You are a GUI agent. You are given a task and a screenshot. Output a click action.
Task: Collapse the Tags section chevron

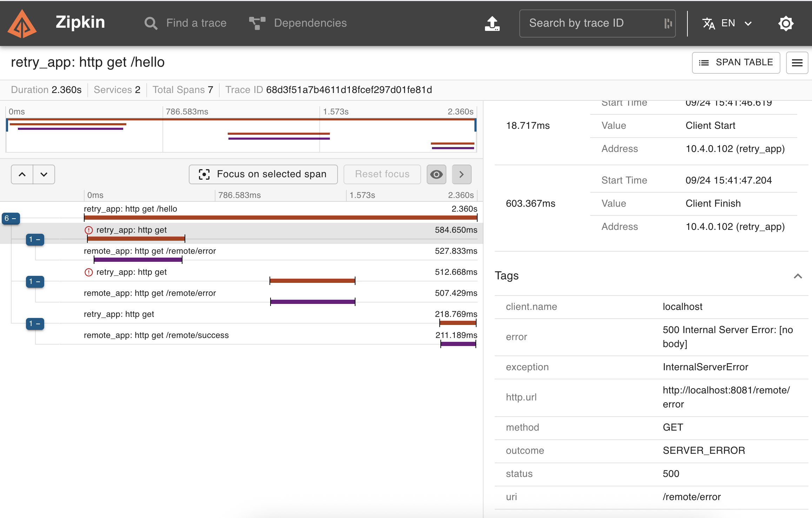tap(798, 276)
